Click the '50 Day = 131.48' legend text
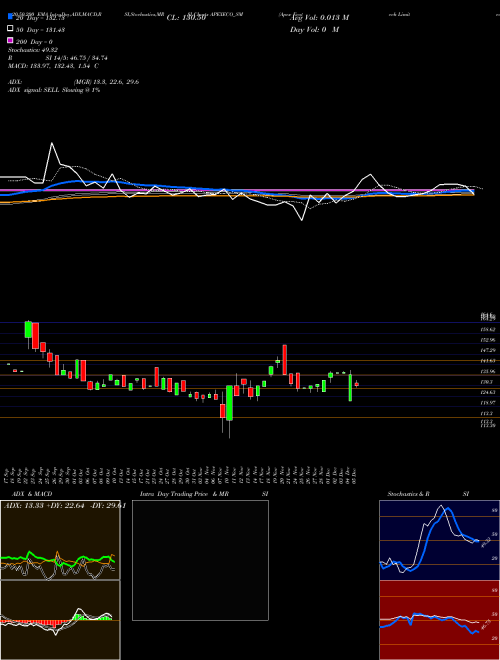The height and width of the screenshot is (660, 500). tap(40, 29)
